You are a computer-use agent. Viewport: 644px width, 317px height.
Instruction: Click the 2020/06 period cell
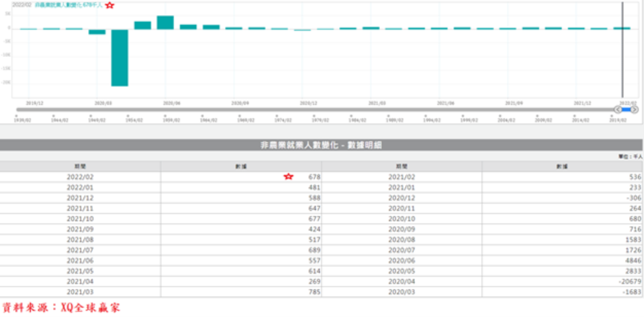coord(402,261)
